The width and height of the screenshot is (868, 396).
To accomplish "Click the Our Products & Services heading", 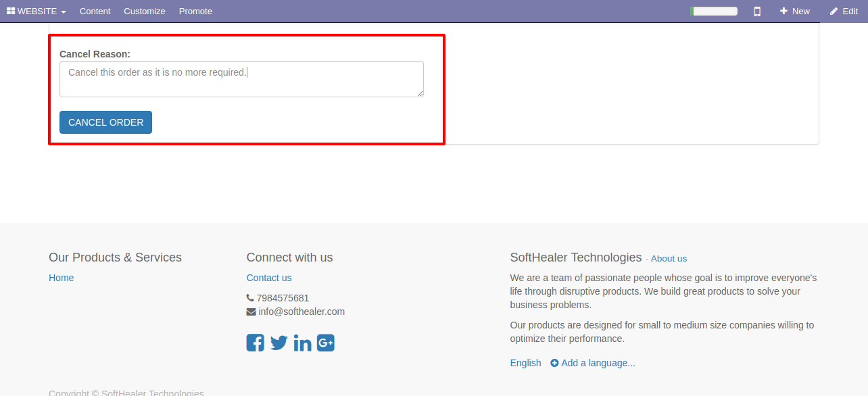I will (x=115, y=257).
